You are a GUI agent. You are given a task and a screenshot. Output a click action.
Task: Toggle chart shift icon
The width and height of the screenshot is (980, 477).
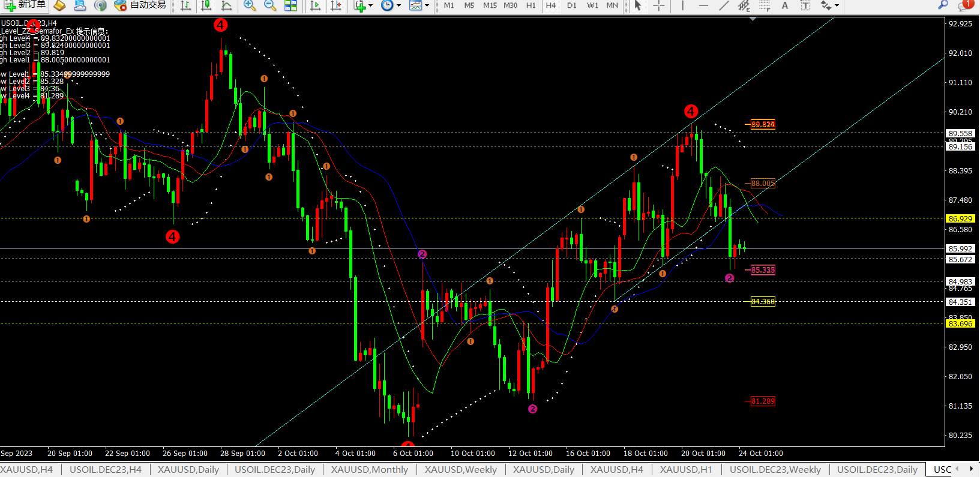click(336, 5)
